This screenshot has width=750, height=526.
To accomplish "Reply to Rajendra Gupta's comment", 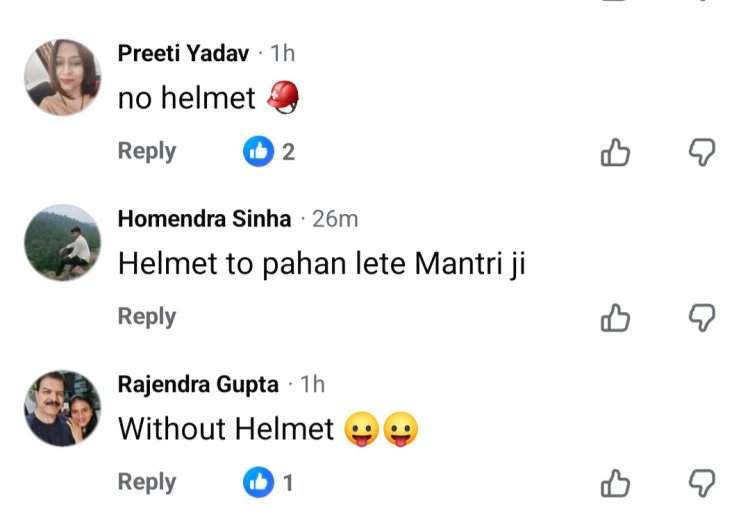I will (x=147, y=482).
